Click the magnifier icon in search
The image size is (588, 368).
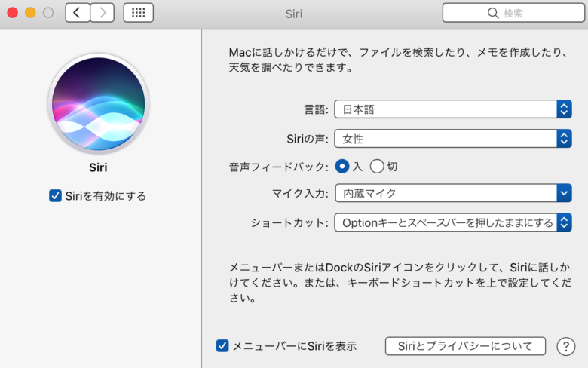pos(493,13)
